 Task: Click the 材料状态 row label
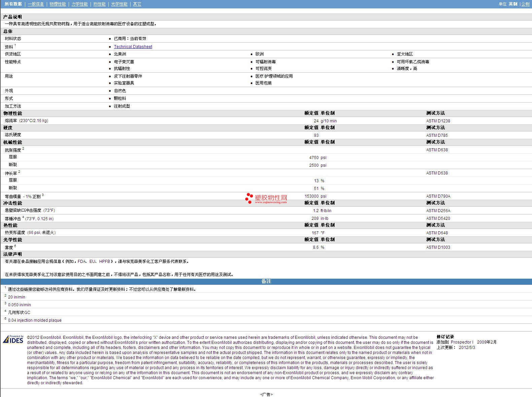pos(13,39)
